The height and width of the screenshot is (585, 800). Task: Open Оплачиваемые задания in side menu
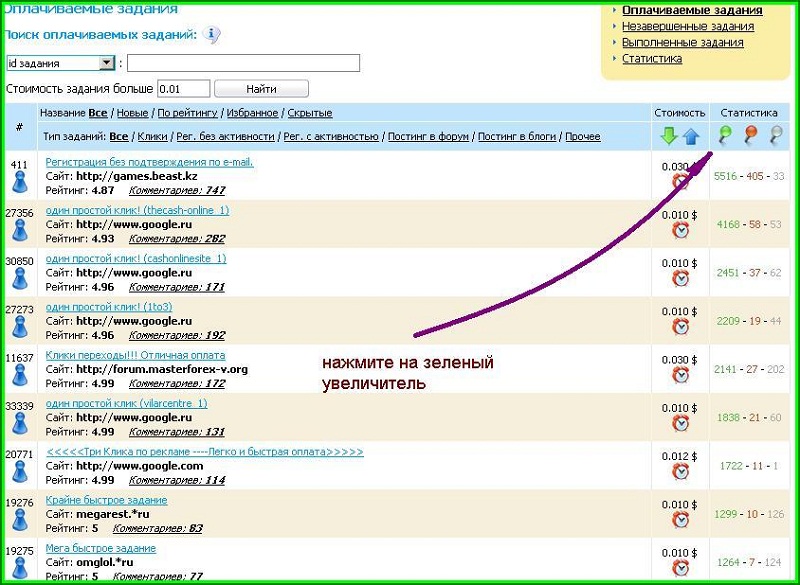[692, 10]
